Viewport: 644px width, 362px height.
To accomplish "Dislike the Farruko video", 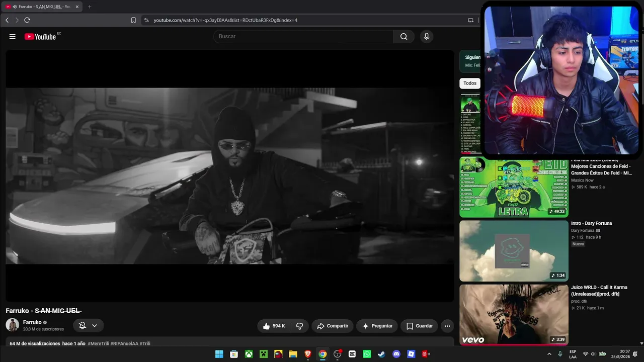I will click(300, 326).
